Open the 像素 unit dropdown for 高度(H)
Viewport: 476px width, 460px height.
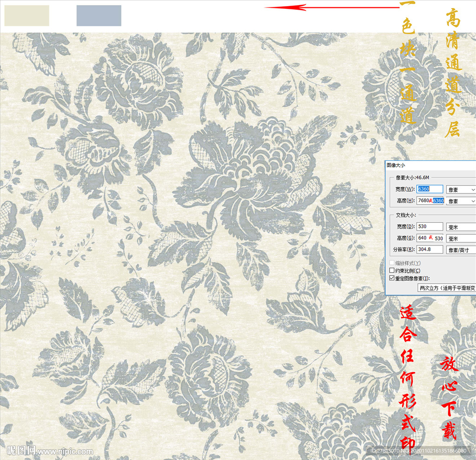click(x=461, y=201)
